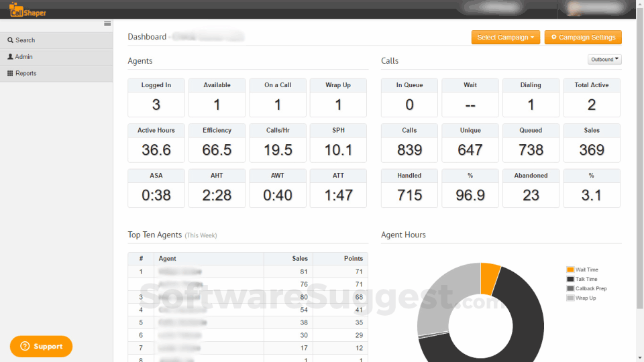Open the Admin menu item
The width and height of the screenshot is (644, 362).
pos(56,57)
